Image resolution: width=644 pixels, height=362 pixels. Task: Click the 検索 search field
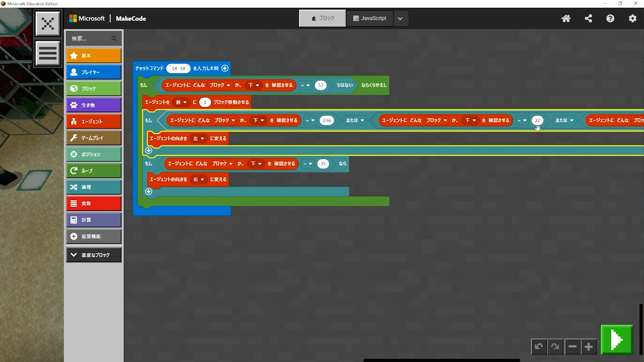coord(91,39)
